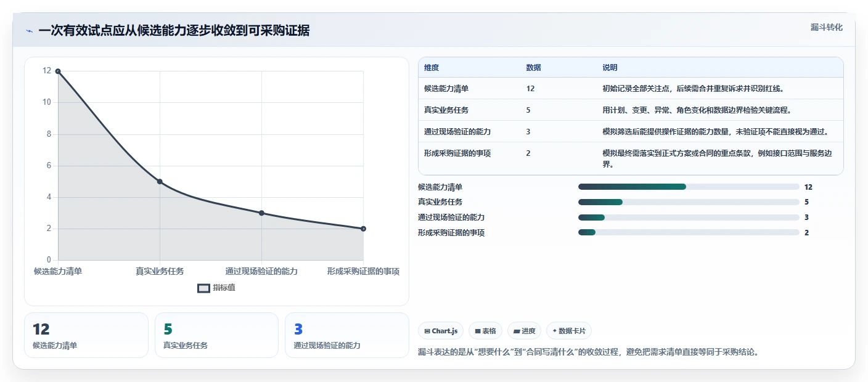
Task: Click the description starting 模拟筛选后能提供操作证据
Action: coord(715,132)
